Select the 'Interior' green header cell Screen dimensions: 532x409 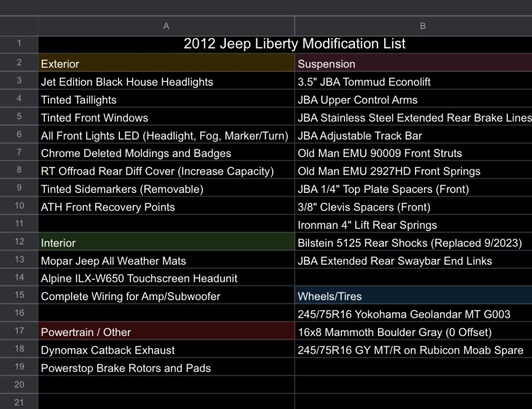click(166, 243)
